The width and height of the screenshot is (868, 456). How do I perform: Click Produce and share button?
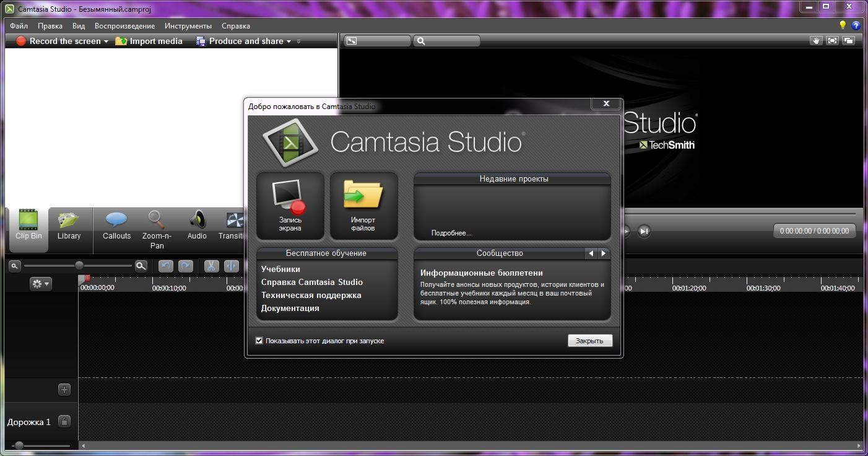(x=239, y=41)
